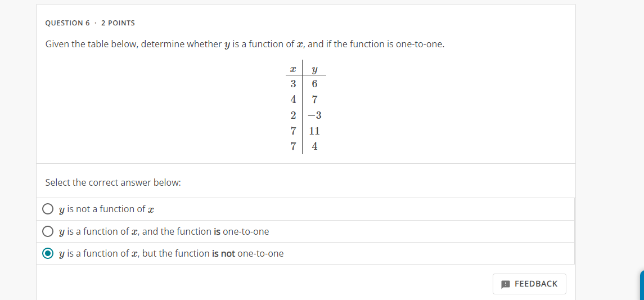
Task: Click the y value 7 in second row
Action: coord(314,100)
